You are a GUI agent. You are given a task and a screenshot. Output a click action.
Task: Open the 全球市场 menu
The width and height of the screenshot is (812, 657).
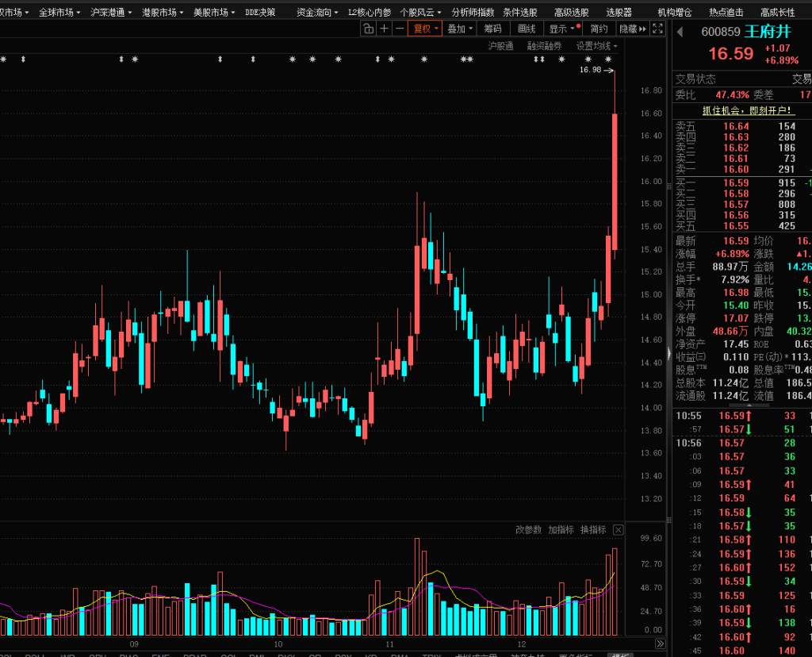59,12
